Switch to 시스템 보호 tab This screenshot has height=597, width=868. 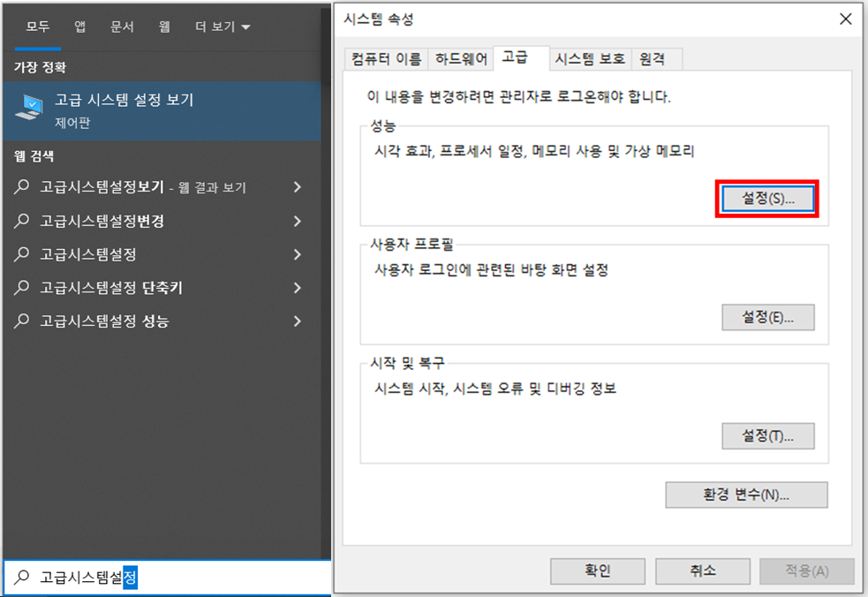pyautogui.click(x=590, y=58)
